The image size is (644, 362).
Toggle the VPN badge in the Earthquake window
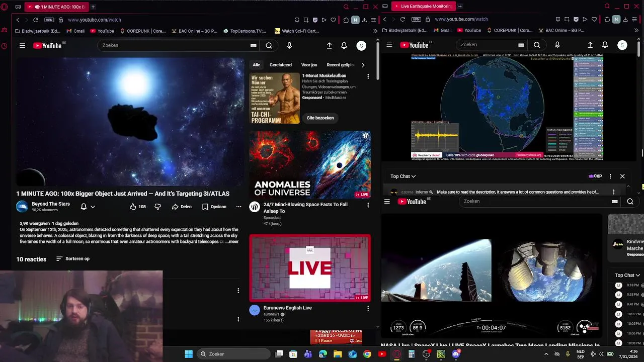pos(416,19)
